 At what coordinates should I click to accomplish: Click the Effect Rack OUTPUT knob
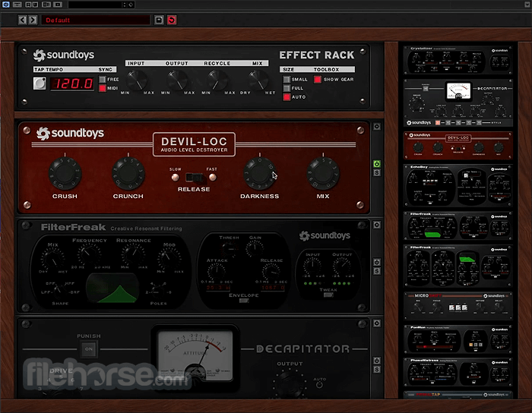coord(176,80)
